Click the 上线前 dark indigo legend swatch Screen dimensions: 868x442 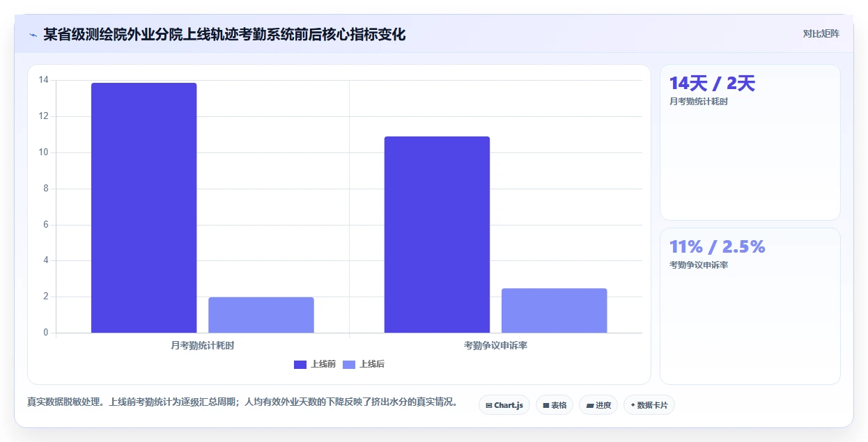click(300, 364)
